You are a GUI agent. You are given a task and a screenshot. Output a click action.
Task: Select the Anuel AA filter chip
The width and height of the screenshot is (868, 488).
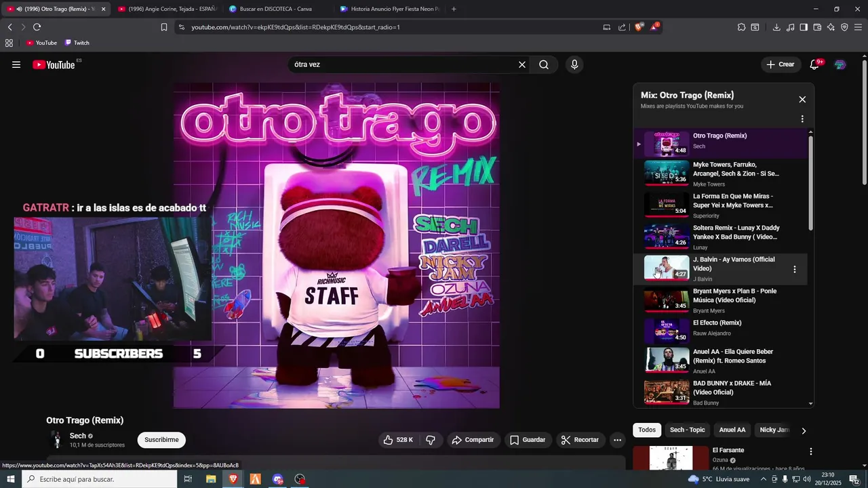732,430
